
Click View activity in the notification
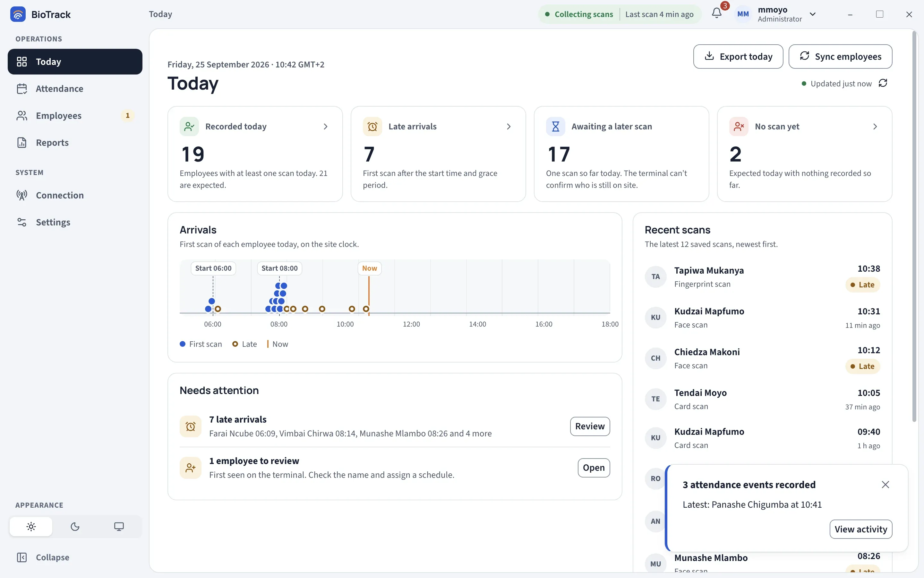pos(860,529)
